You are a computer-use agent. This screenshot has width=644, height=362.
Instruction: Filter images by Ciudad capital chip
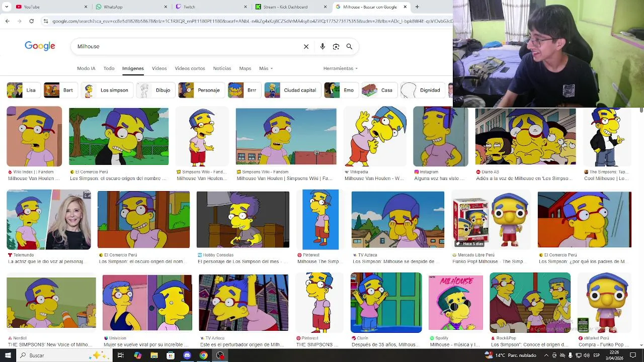(292, 90)
